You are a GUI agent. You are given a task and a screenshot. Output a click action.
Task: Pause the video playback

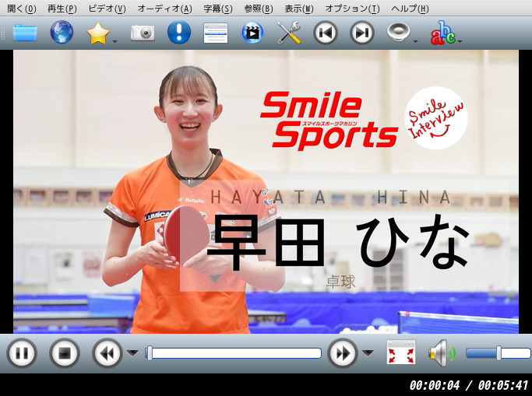[22, 353]
